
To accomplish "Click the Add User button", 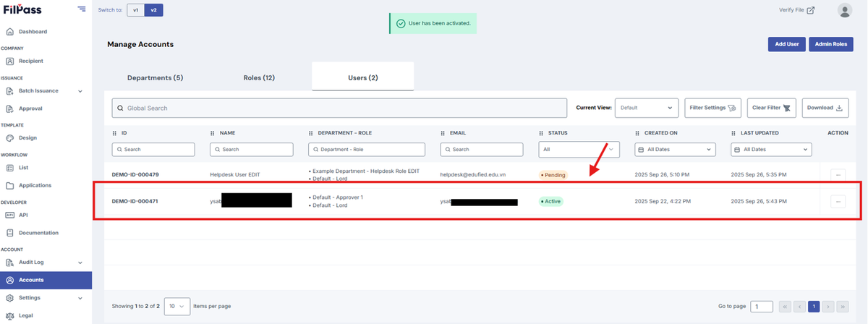I will [786, 44].
